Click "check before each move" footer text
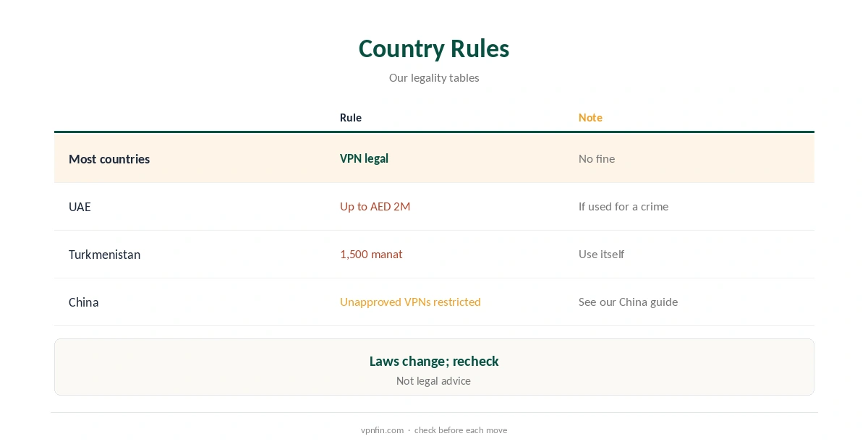This screenshot has width=868, height=444. click(x=461, y=430)
